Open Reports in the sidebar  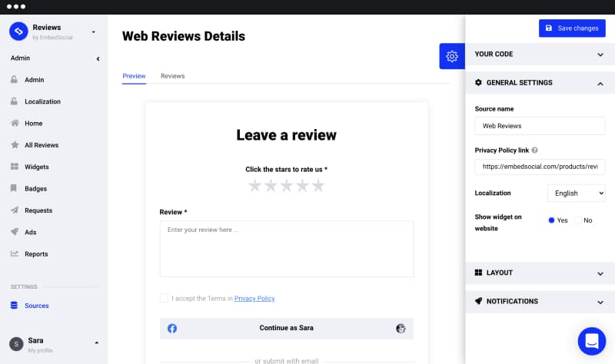click(x=36, y=254)
